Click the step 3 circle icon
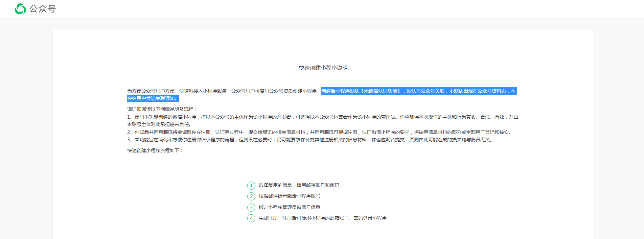 (251, 208)
